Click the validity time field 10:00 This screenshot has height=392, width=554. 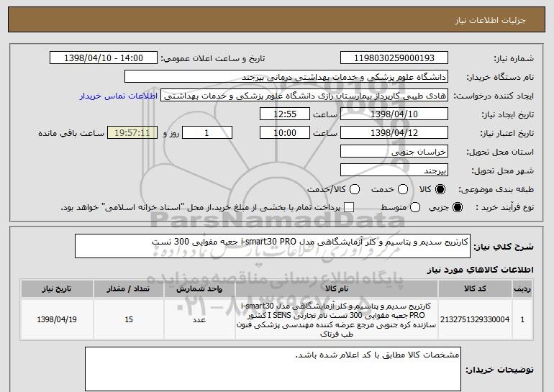click(x=285, y=133)
